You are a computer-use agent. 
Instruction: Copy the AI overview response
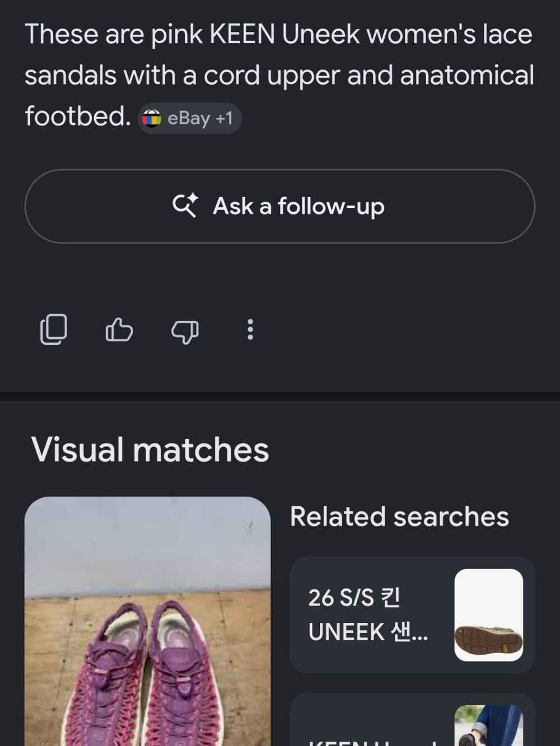[x=54, y=329]
